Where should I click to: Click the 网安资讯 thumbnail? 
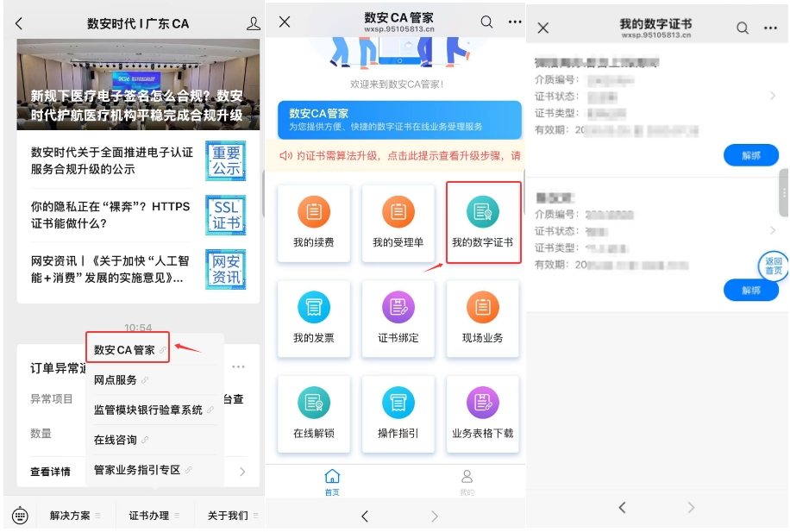pos(226,270)
